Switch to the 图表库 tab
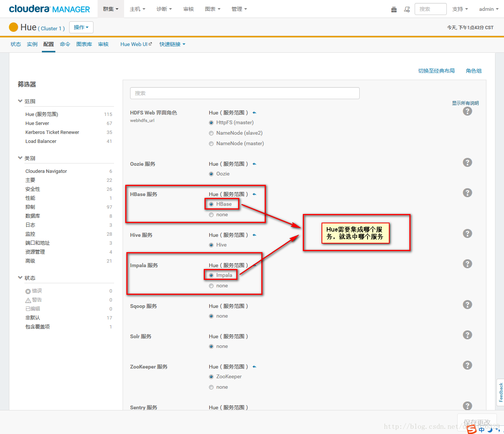Viewport: 504px width, 434px height. (84, 44)
